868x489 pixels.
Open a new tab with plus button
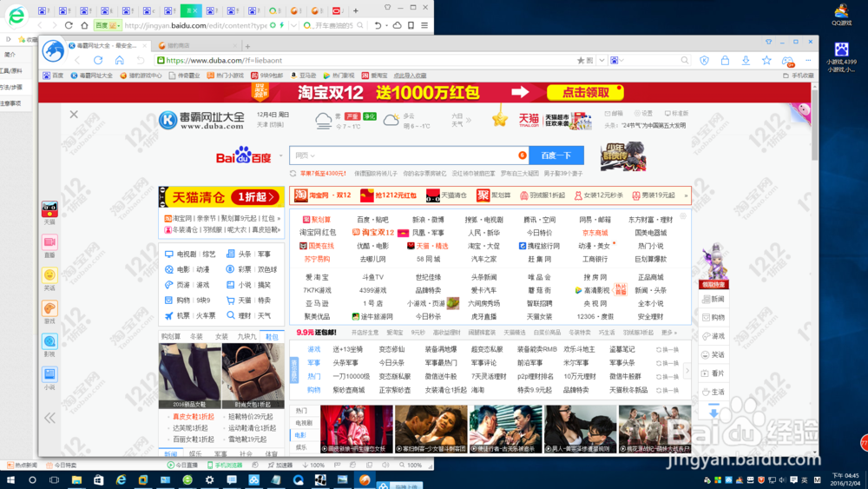[x=247, y=46]
